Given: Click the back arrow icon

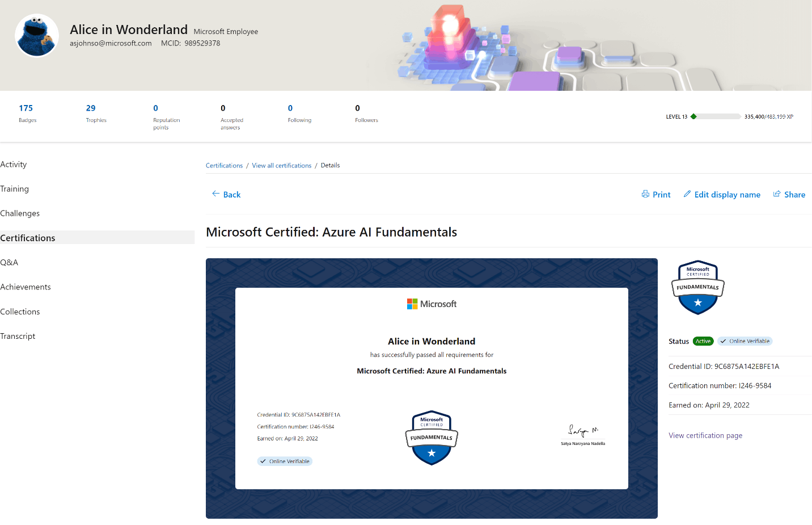Looking at the screenshot, I should click(215, 194).
